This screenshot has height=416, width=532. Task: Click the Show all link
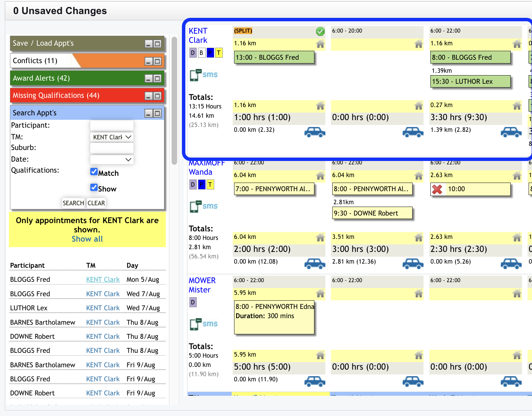click(x=87, y=239)
